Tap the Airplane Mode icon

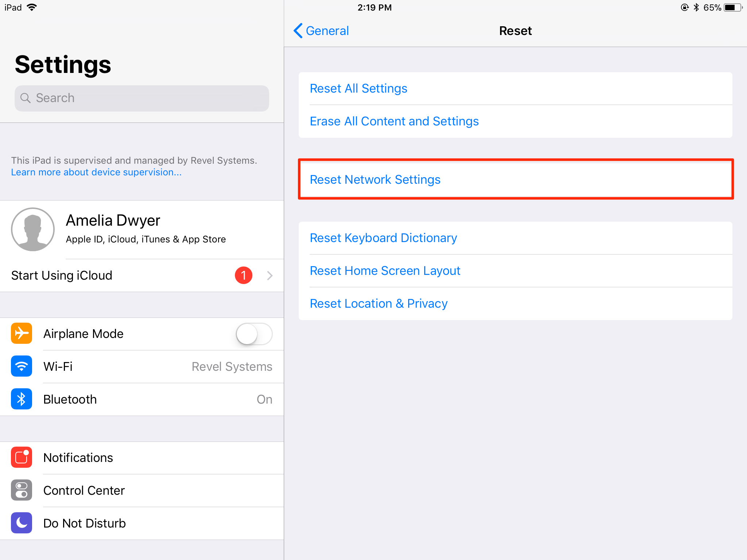21,333
